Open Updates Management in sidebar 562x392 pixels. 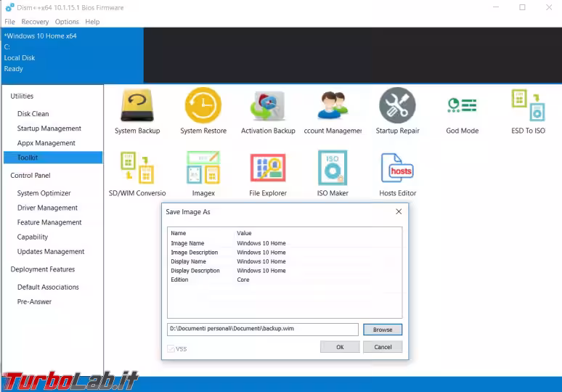tap(51, 252)
